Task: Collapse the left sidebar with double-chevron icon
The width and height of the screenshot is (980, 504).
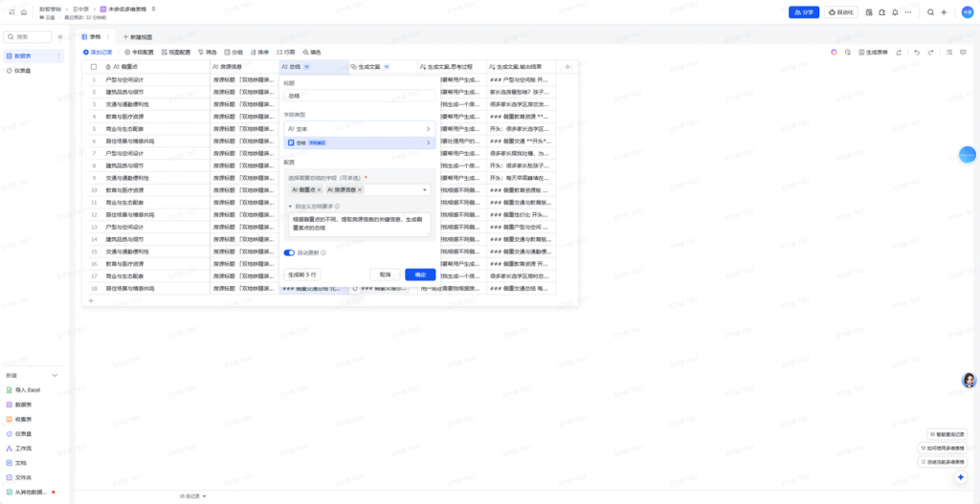Action: point(60,37)
